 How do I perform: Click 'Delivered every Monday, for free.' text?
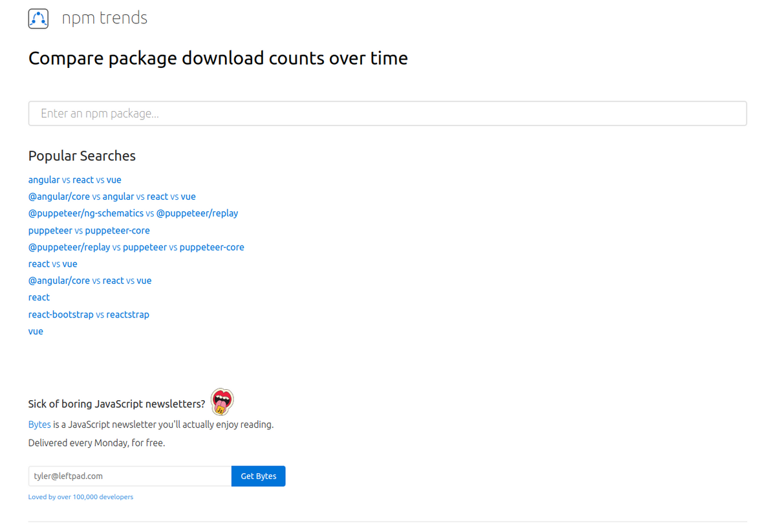[x=96, y=443]
